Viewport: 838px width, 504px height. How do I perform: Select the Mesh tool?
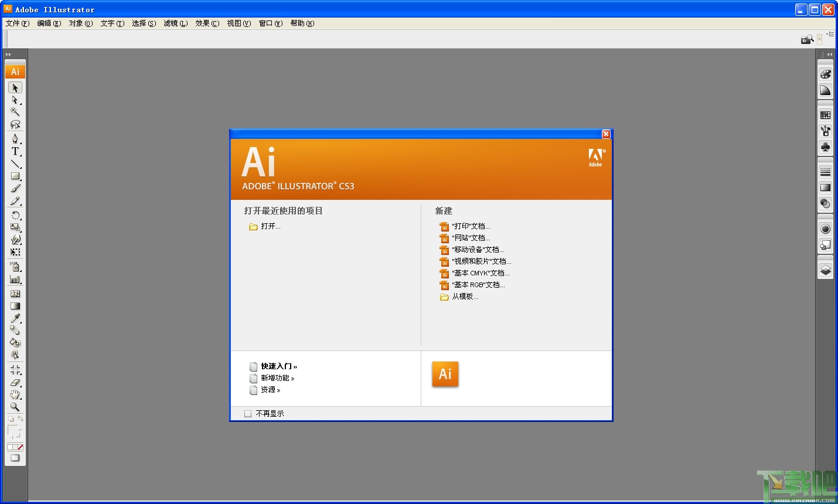click(15, 294)
